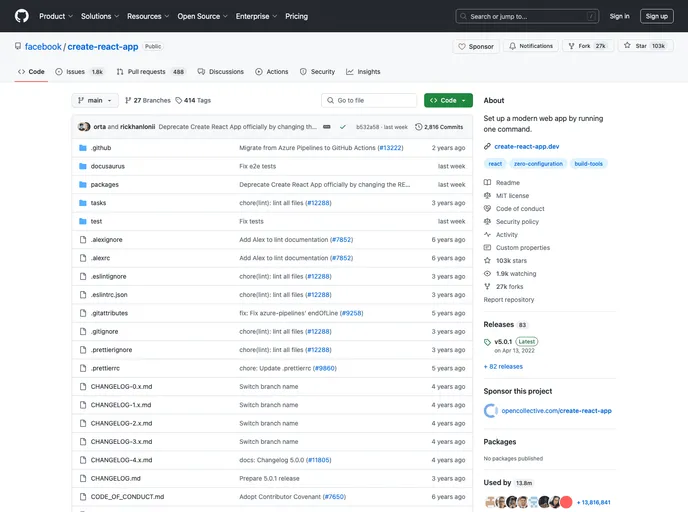This screenshot has height=512, width=688.
Task: Select the Code tab
Action: pyautogui.click(x=31, y=72)
